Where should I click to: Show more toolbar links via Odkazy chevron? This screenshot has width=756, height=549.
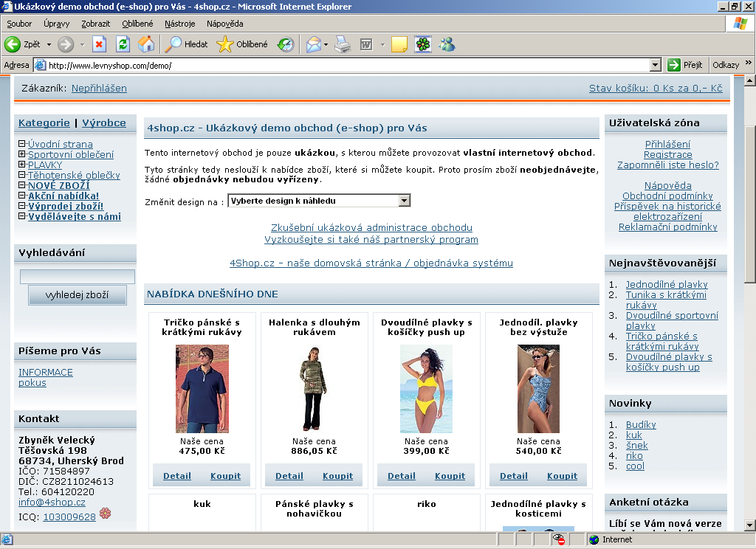(749, 63)
